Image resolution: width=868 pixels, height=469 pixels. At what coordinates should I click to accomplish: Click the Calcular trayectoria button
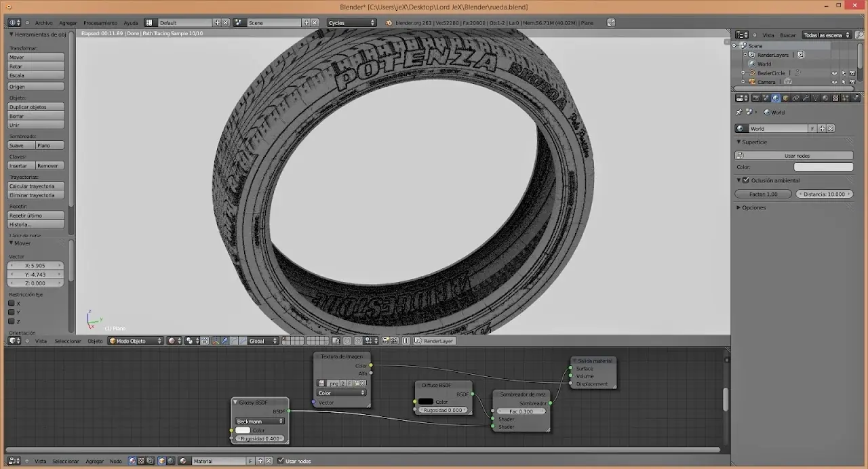coord(36,186)
